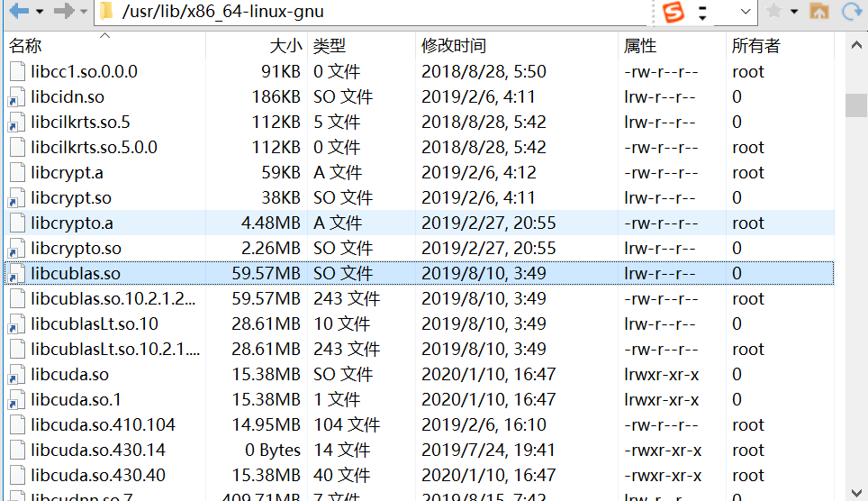Click the vertical scrollbar thumb
Screen dimensions: 868x501
(855, 105)
